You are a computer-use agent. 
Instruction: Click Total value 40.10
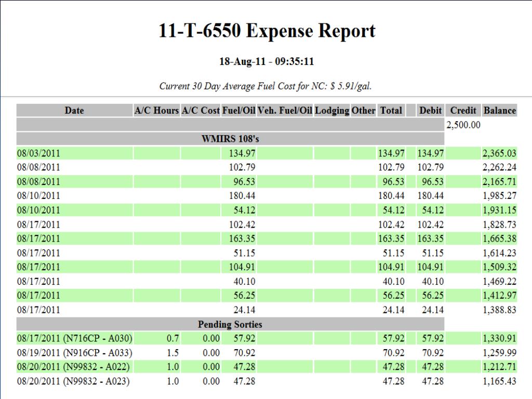point(394,282)
